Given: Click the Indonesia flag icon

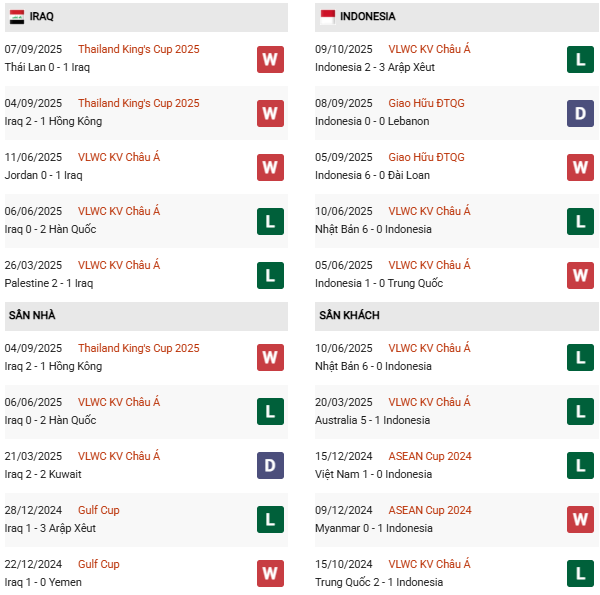Looking at the screenshot, I should click(x=327, y=17).
